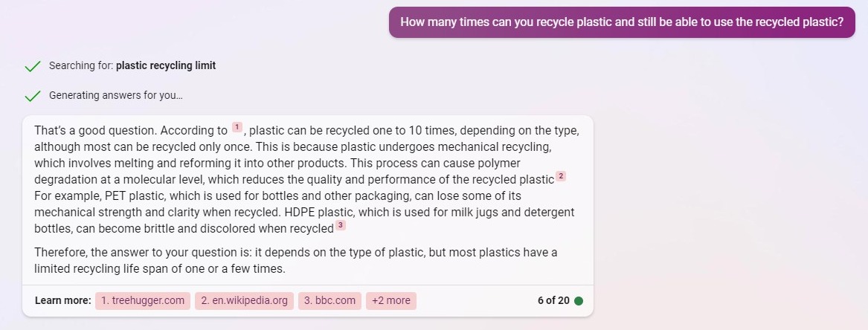
Task: Click the answer paragraph starting 'That's a good question'
Action: click(307, 180)
